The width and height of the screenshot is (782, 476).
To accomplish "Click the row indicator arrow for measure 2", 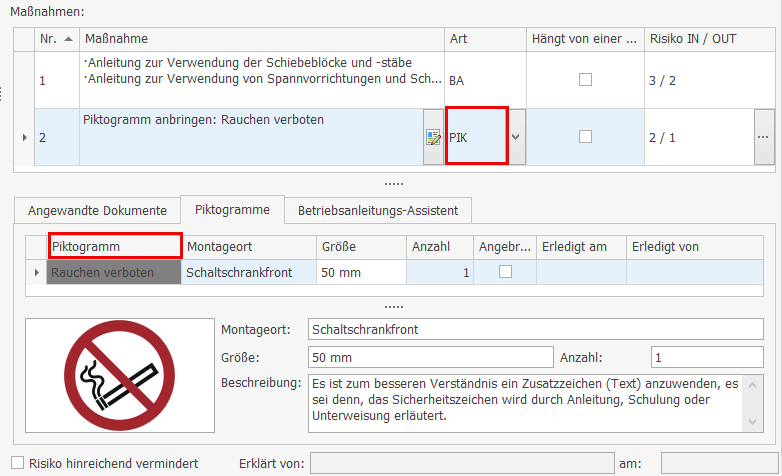I will [24, 137].
